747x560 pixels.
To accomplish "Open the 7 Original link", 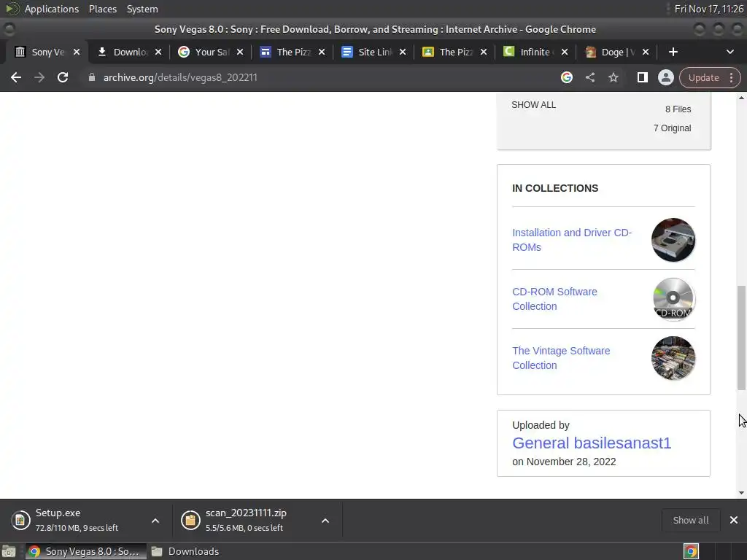I will point(672,128).
